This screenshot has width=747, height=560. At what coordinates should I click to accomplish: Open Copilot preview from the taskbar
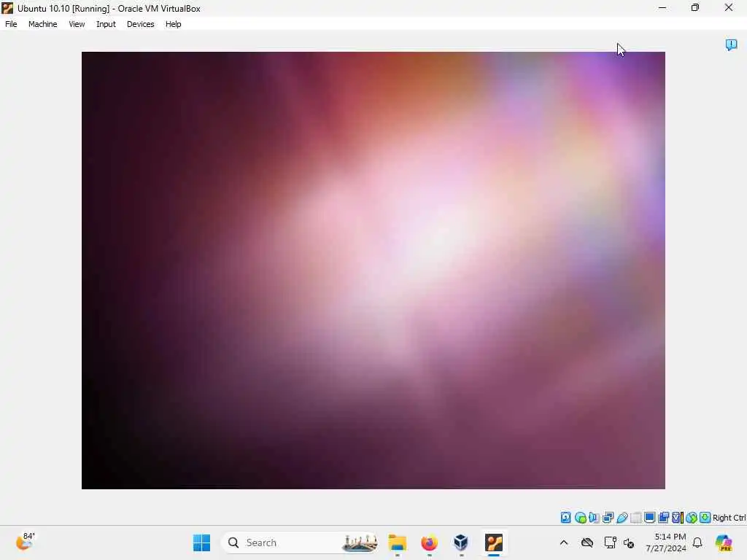(x=724, y=542)
